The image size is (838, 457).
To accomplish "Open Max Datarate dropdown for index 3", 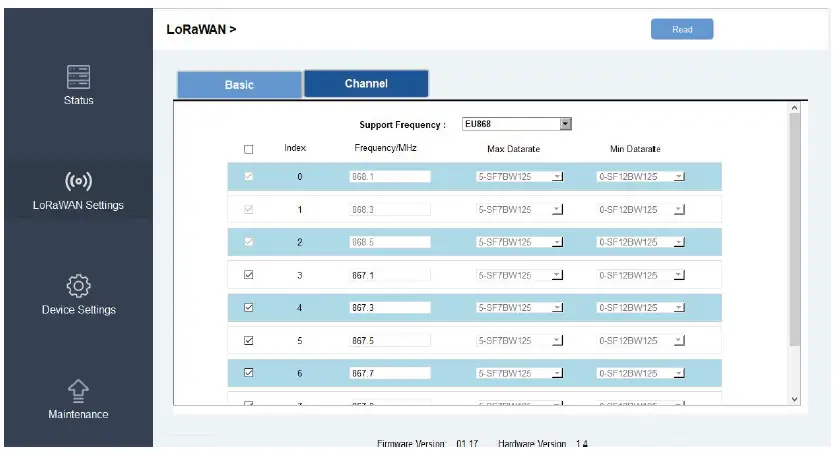I will 519,275.
